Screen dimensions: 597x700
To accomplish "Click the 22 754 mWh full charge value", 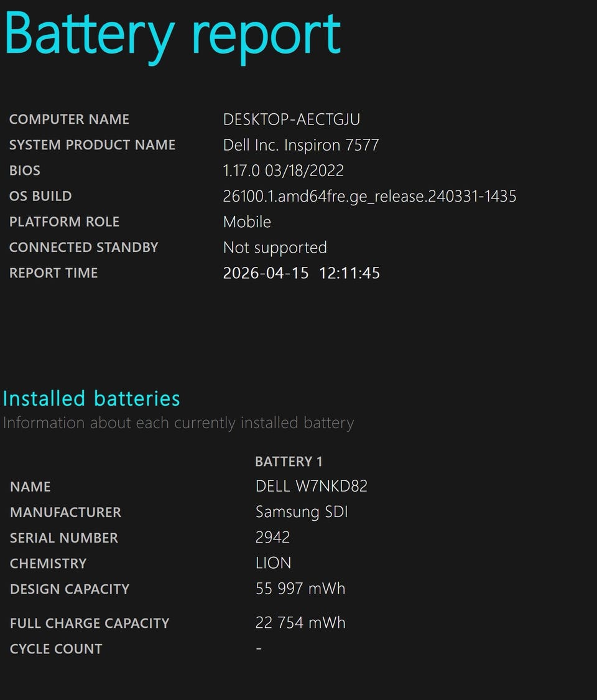I will [x=300, y=623].
